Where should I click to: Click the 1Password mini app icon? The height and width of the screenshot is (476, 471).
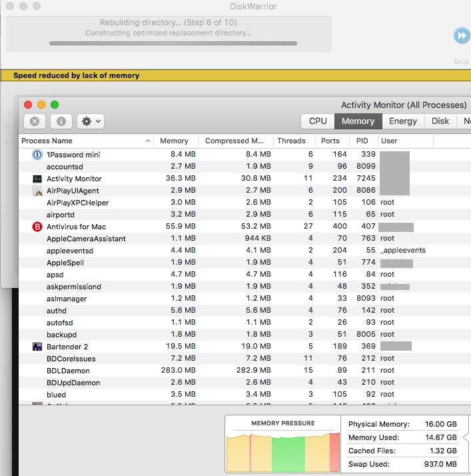coord(37,155)
